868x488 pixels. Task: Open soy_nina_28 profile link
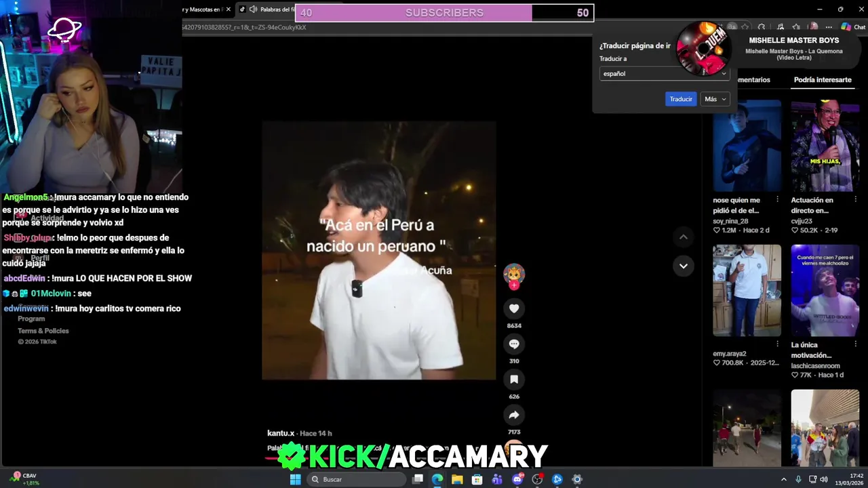730,221
